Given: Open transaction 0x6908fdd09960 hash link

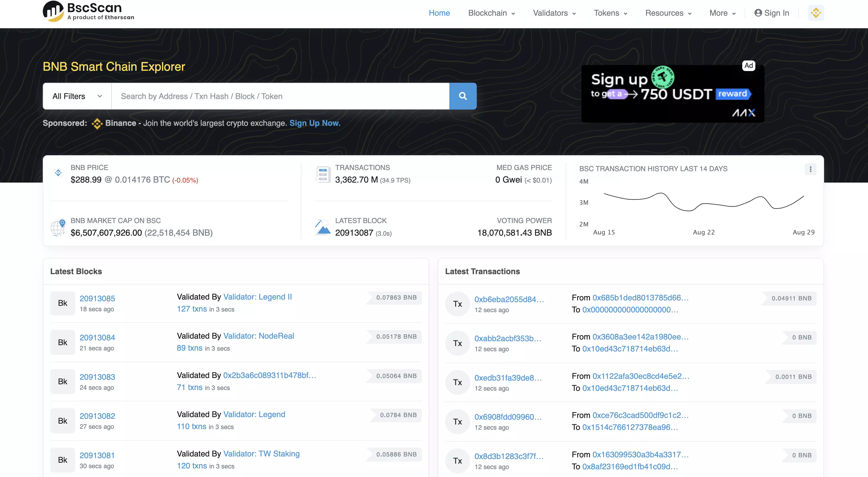Looking at the screenshot, I should [x=508, y=417].
